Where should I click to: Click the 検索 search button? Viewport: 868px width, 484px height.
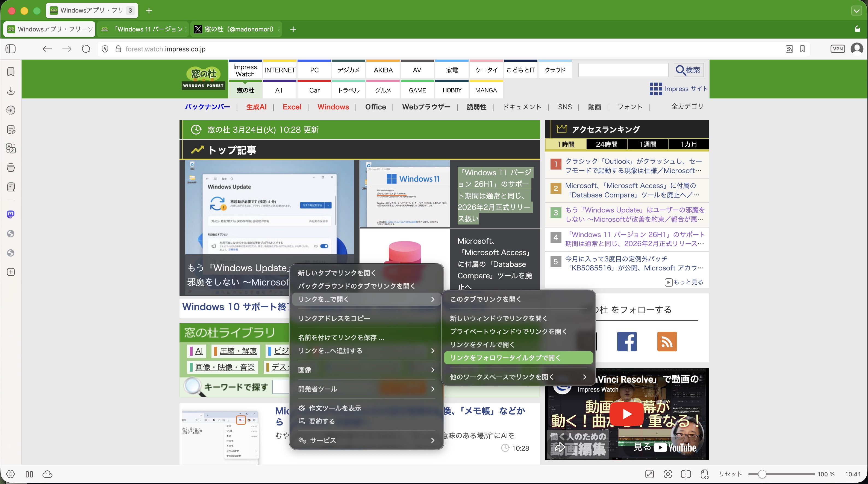[688, 70]
